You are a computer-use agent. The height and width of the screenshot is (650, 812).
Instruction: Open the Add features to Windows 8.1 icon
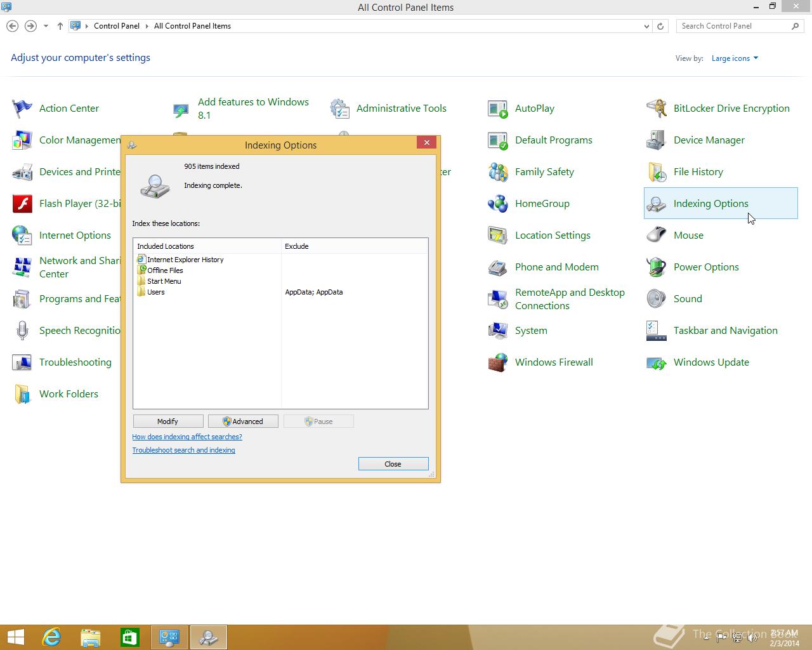[x=181, y=110]
